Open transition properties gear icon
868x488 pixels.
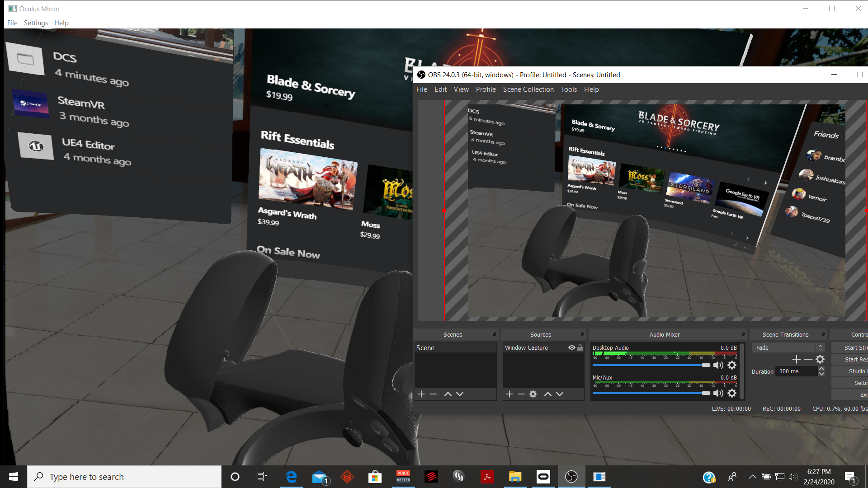(x=820, y=359)
